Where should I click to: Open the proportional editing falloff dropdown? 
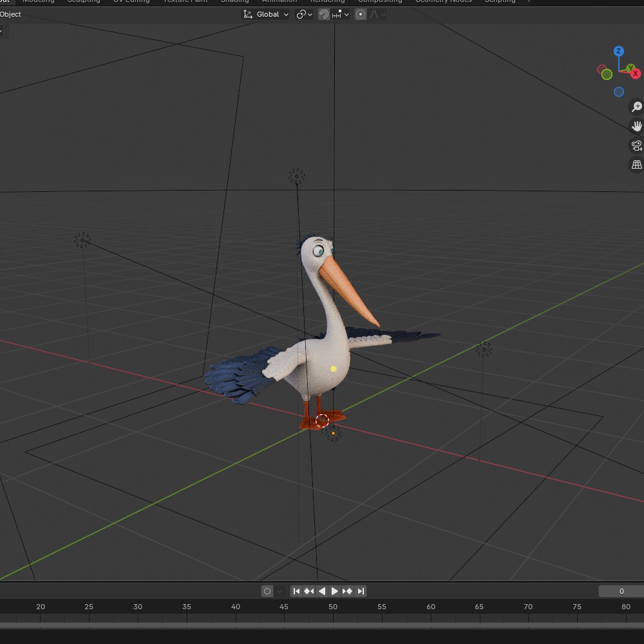pos(377,14)
